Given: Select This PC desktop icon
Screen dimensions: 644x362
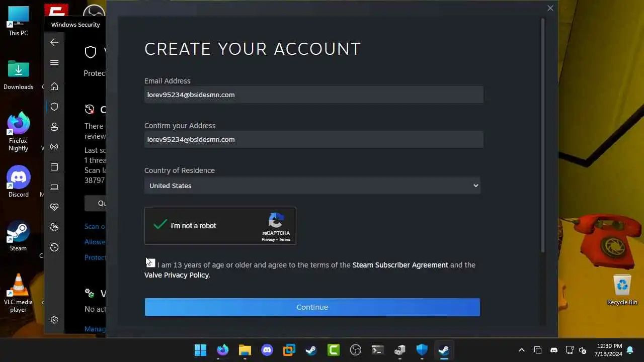Looking at the screenshot, I should (x=18, y=21).
